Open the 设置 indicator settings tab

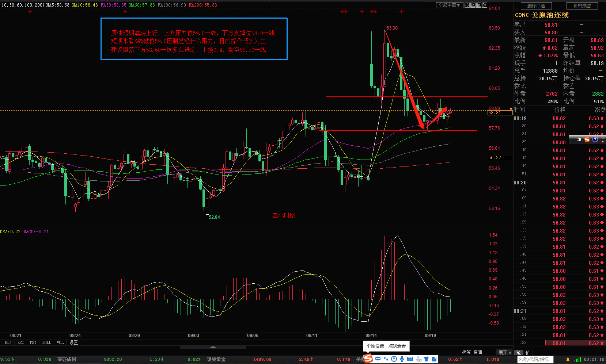point(73,342)
